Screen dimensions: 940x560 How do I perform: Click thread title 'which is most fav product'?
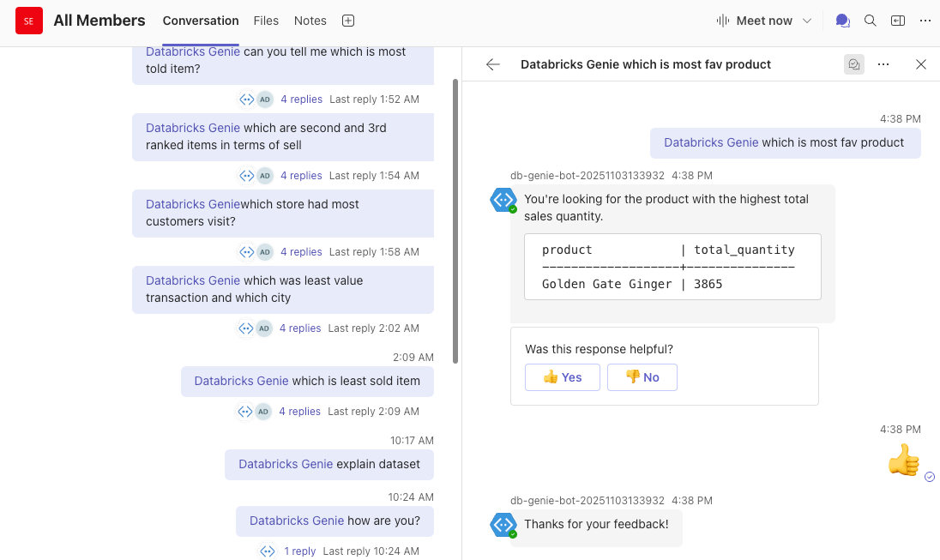[646, 64]
